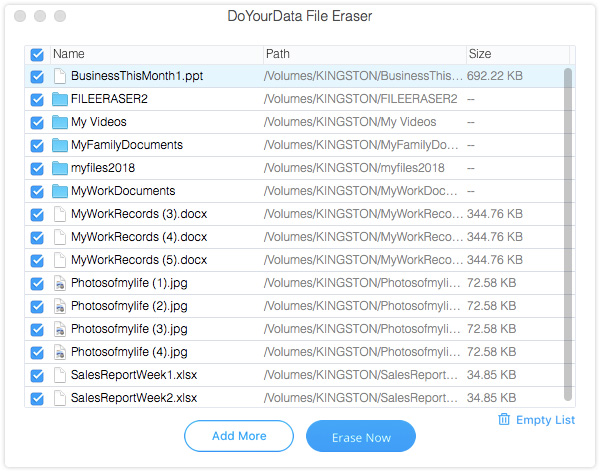Click the /Volumes/KINGSTON/myfiles2018 path
The height and width of the screenshot is (472, 600).
coord(354,168)
